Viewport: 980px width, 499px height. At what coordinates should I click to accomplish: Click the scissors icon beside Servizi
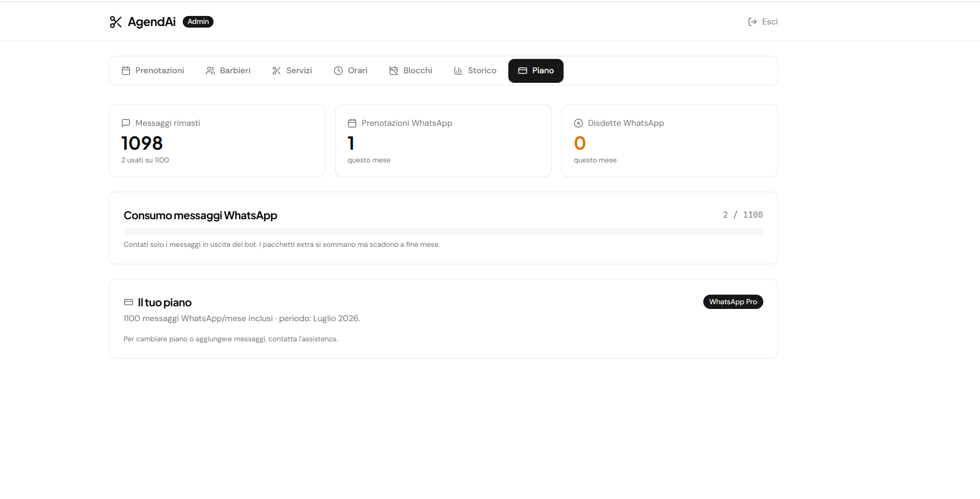[277, 71]
